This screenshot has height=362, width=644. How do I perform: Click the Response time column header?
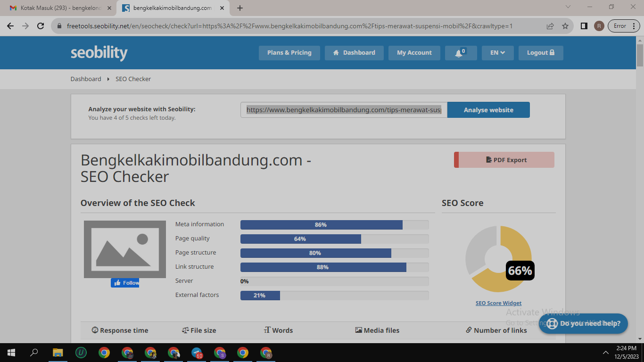120,330
